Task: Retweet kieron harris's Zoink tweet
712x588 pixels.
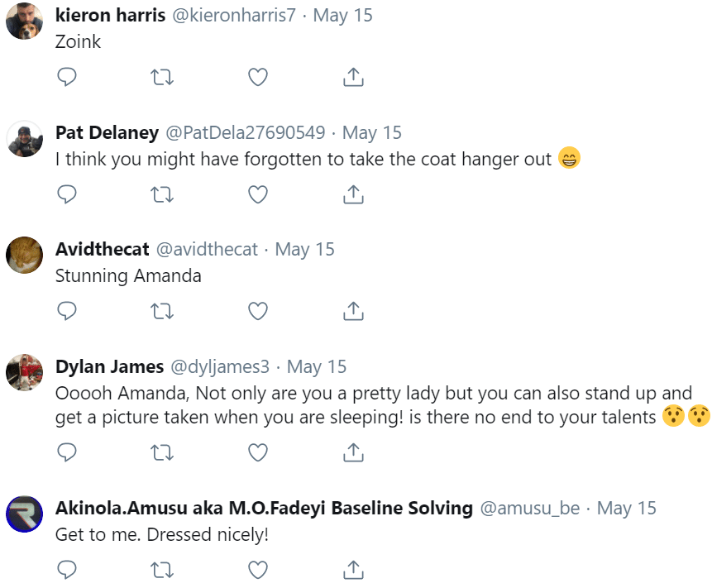Action: (x=162, y=77)
